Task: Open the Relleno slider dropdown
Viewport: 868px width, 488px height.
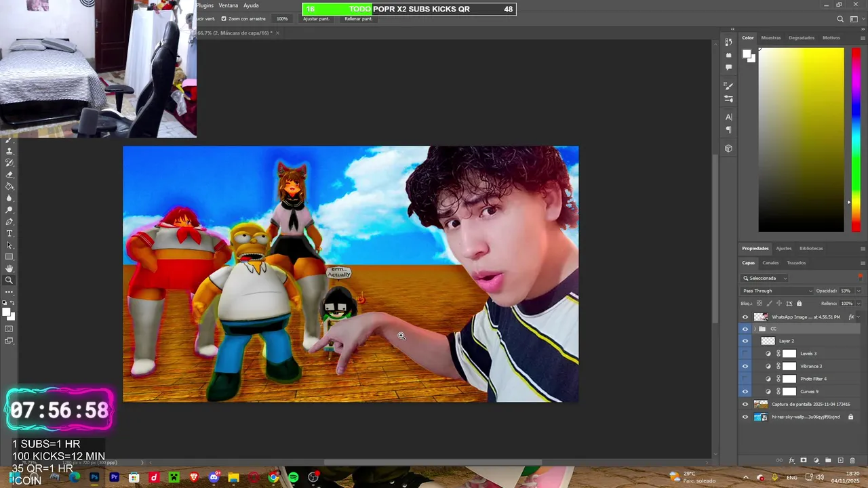Action: (x=859, y=304)
